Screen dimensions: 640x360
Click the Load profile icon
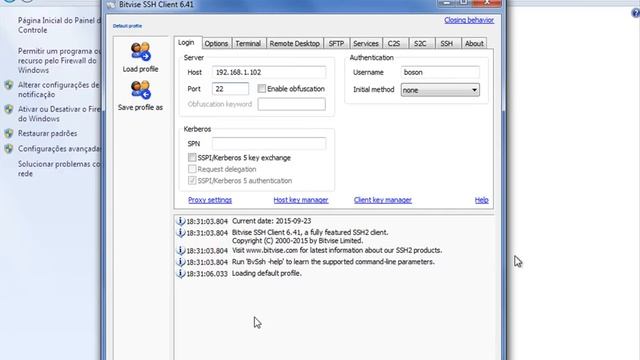pyautogui.click(x=140, y=51)
